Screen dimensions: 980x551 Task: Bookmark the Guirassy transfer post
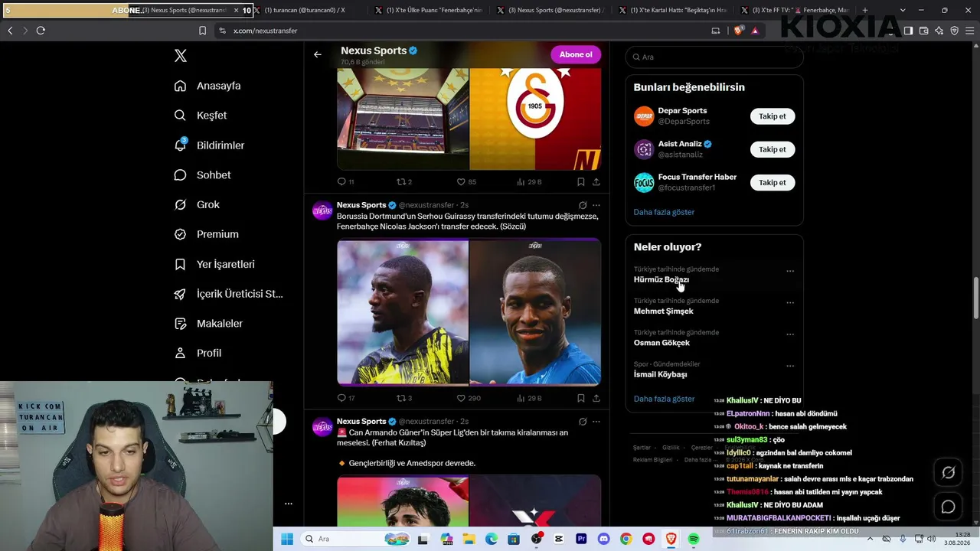[580, 398]
